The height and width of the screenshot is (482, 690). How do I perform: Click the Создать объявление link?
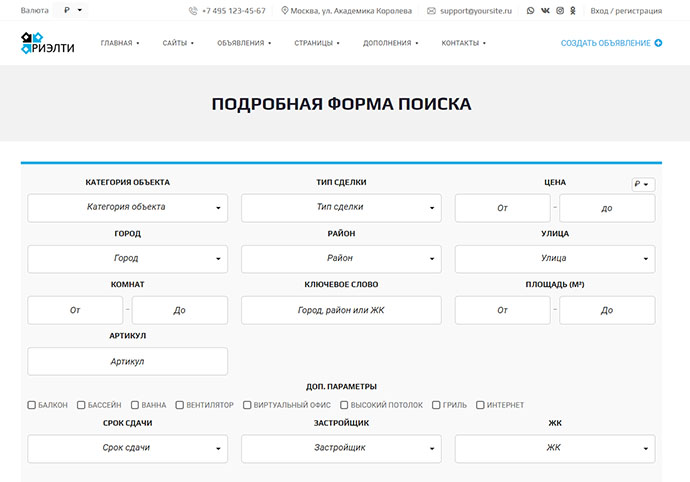click(606, 43)
